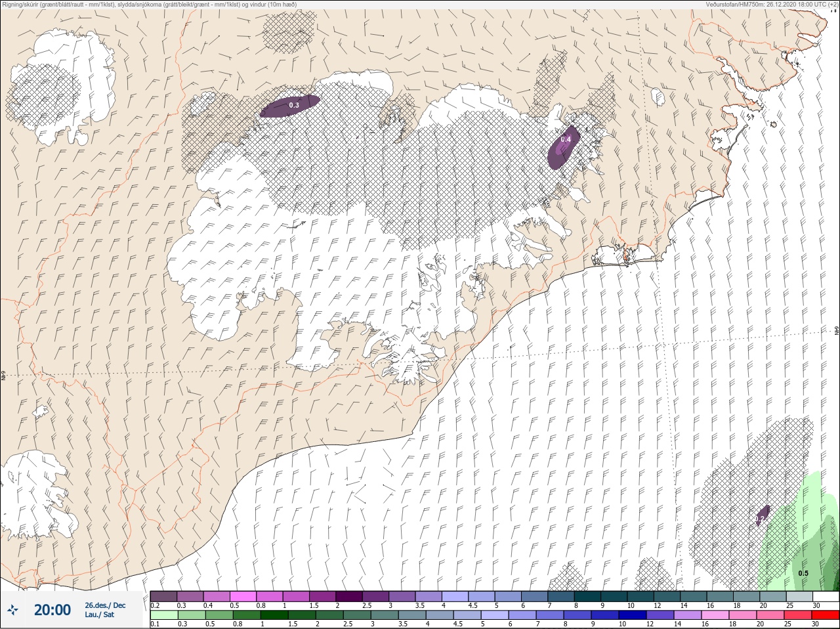Image resolution: width=840 pixels, height=629 pixels.
Task: Select the upper-row legend swatch labeled 0.2
Action: [163, 596]
